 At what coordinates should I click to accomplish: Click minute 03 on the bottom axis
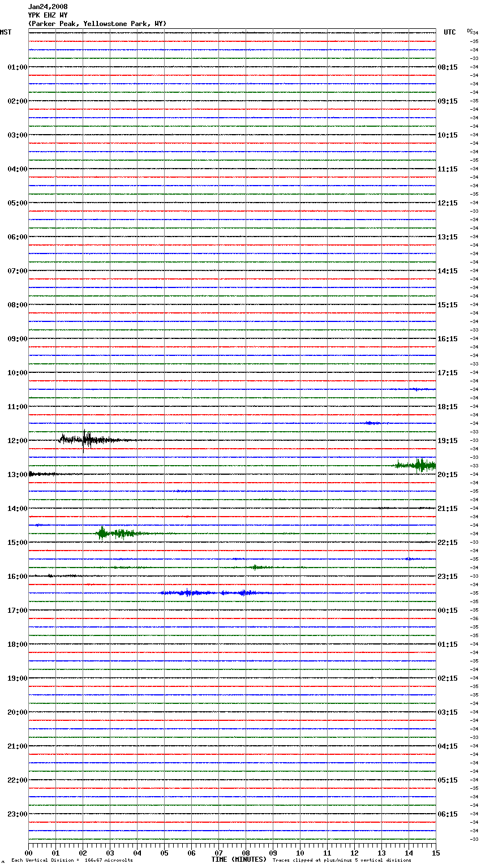[x=110, y=853]
